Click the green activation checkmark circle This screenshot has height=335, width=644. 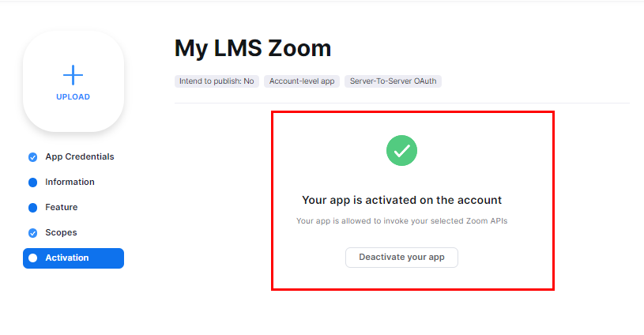coord(401,151)
